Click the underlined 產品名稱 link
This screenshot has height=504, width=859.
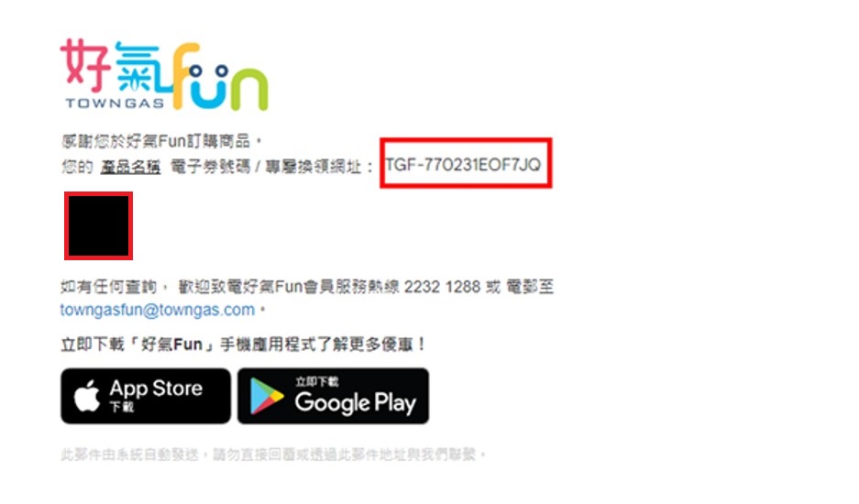coord(130,167)
